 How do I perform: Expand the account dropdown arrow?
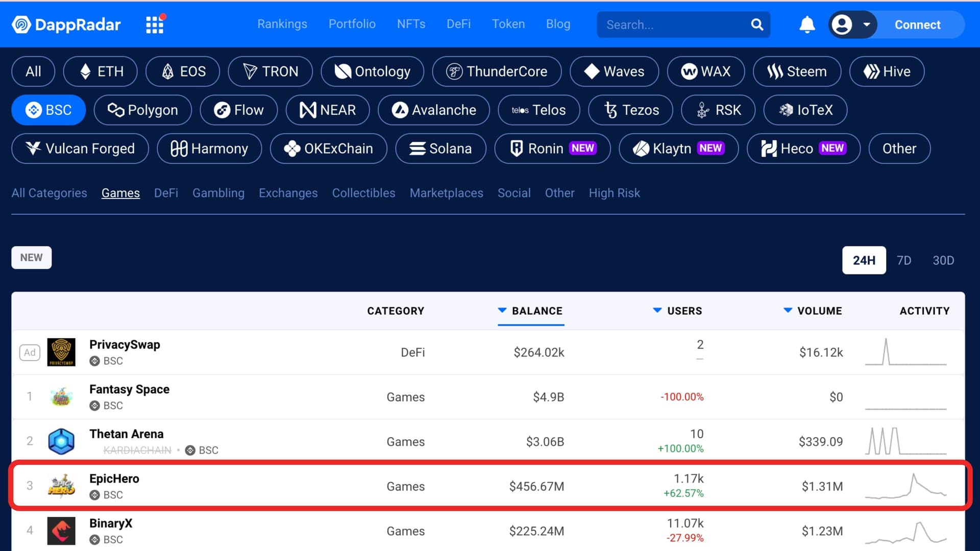click(x=866, y=24)
